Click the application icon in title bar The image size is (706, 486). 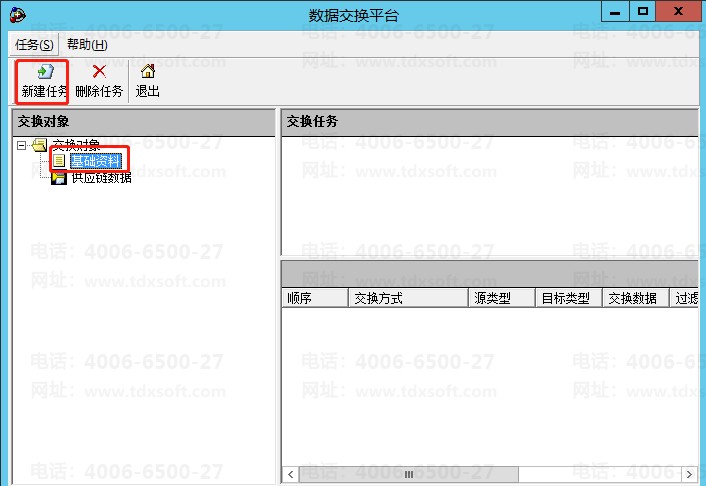(x=17, y=15)
